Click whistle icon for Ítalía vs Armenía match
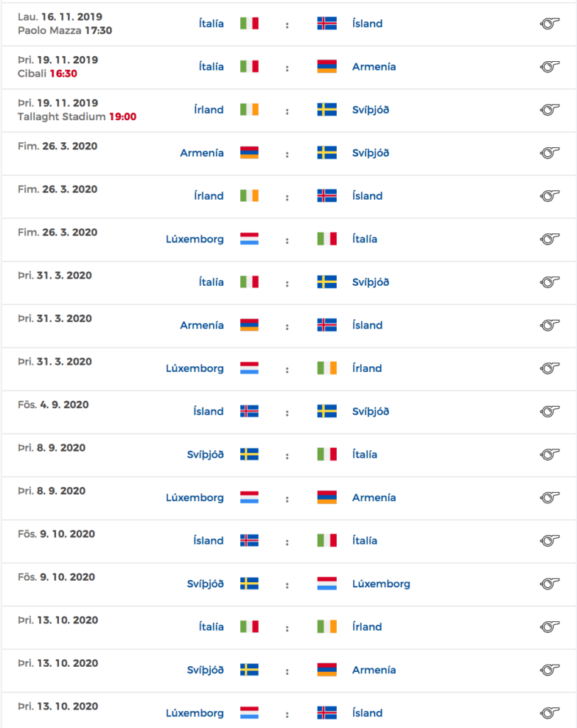 click(549, 66)
